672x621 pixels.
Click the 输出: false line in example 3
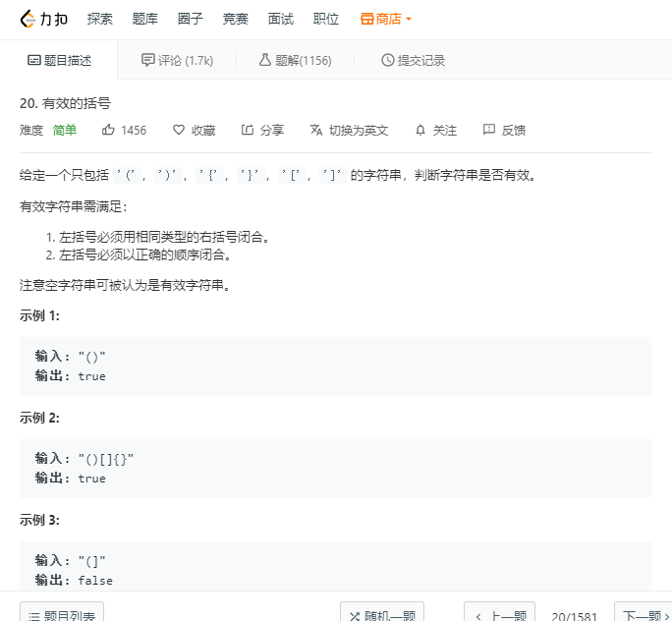(x=74, y=581)
